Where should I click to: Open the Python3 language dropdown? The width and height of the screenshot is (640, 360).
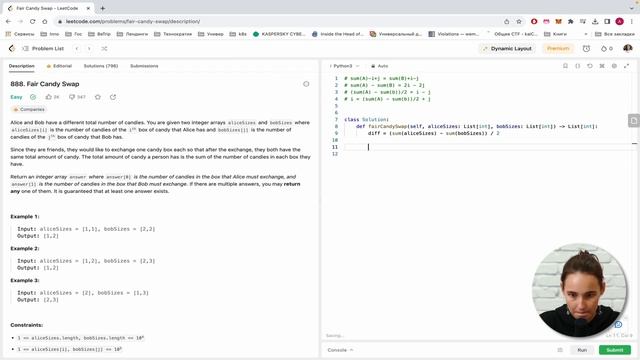pos(345,66)
